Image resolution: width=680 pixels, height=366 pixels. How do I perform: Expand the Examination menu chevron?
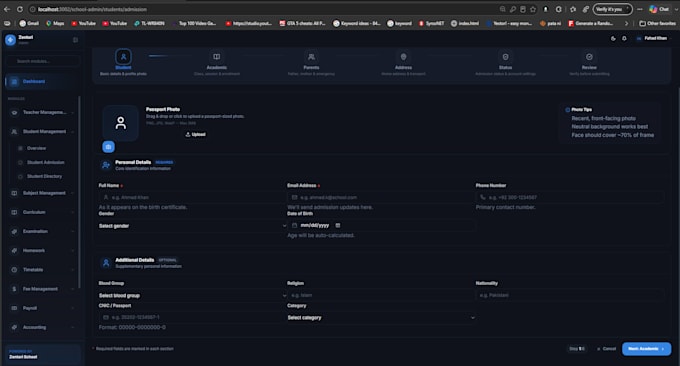[x=72, y=231]
